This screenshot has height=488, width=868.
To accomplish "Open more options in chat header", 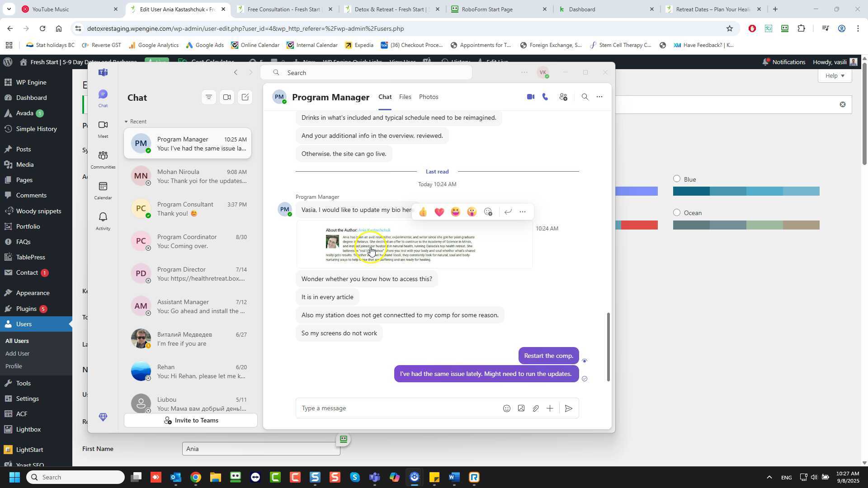I will (x=599, y=97).
